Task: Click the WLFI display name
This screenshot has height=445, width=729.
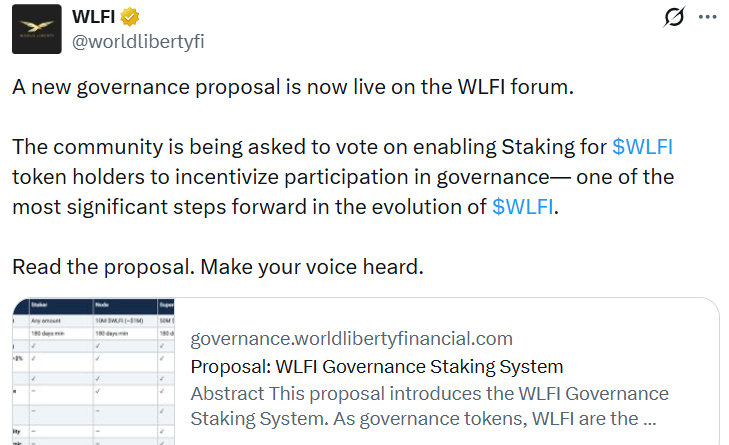Action: pos(94,18)
